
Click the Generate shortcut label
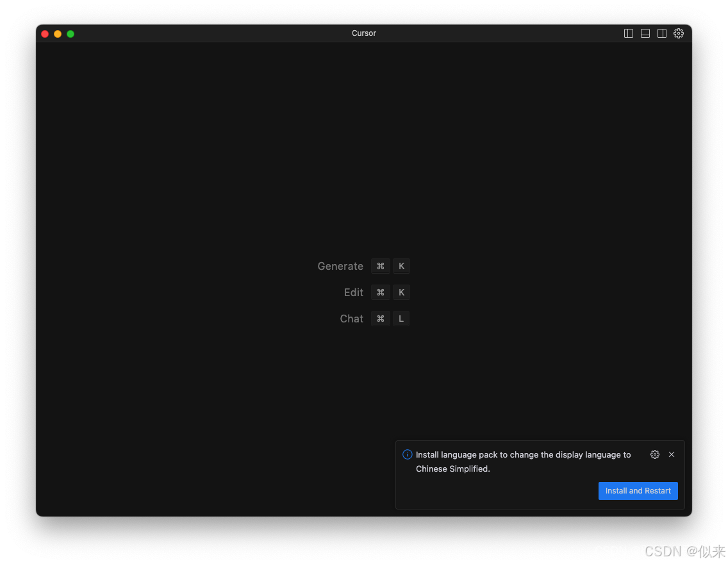340,266
